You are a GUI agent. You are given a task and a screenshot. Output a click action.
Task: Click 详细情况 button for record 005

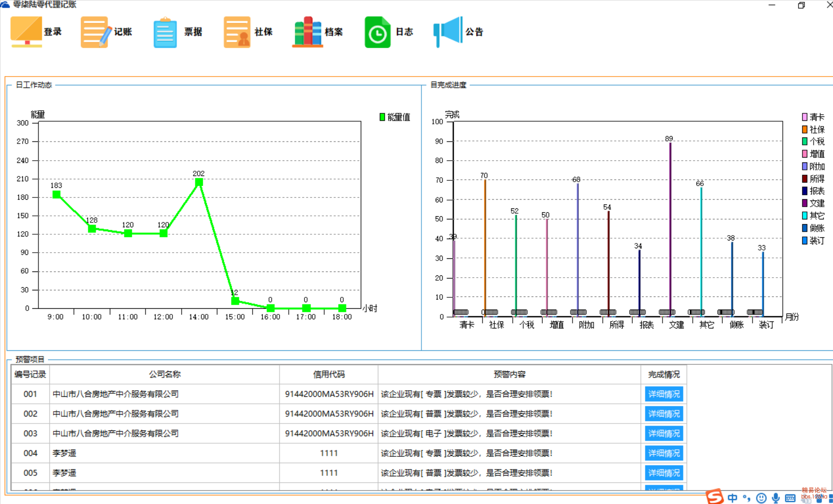pos(664,473)
